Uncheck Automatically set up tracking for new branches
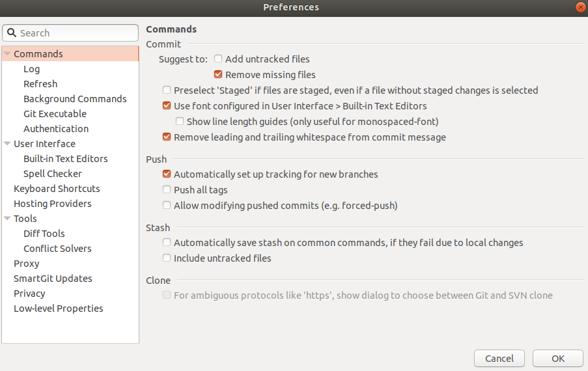588x371 pixels. click(x=167, y=174)
